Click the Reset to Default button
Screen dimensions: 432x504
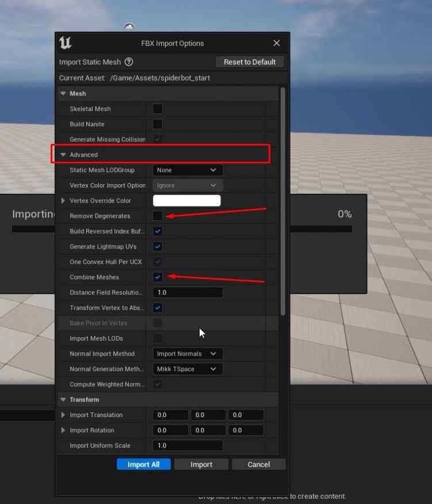[x=250, y=62]
